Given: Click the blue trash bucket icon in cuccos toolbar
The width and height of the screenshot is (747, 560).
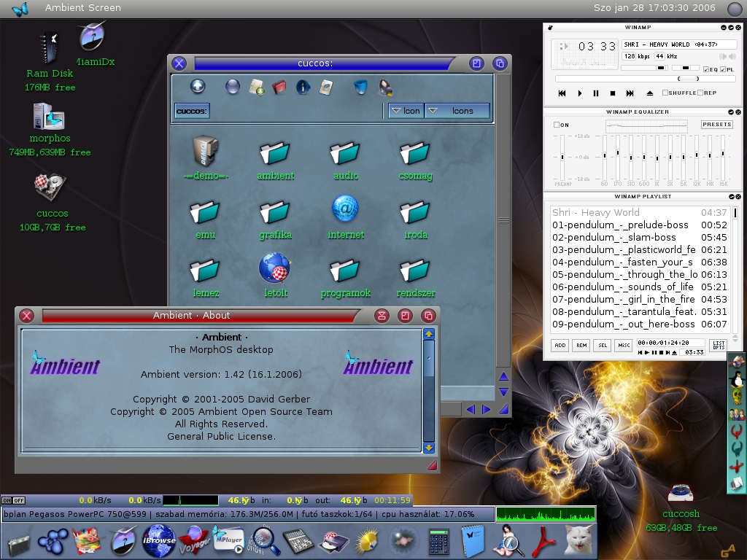Looking at the screenshot, I should pyautogui.click(x=360, y=87).
